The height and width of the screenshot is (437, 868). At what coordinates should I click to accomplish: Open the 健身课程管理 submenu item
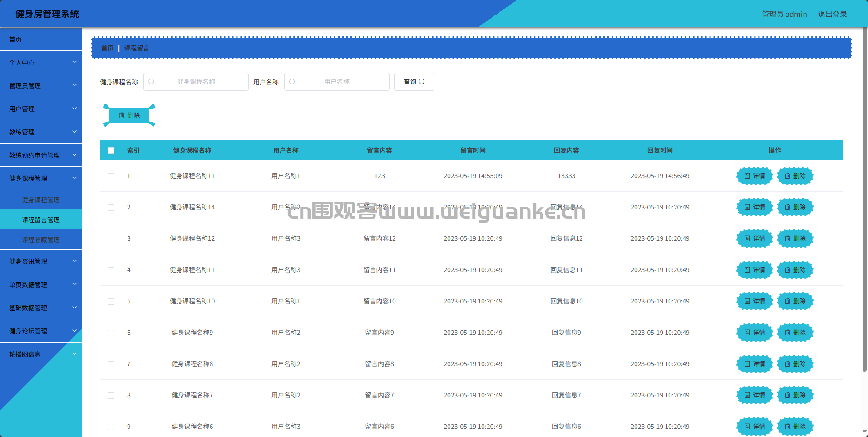[41, 199]
